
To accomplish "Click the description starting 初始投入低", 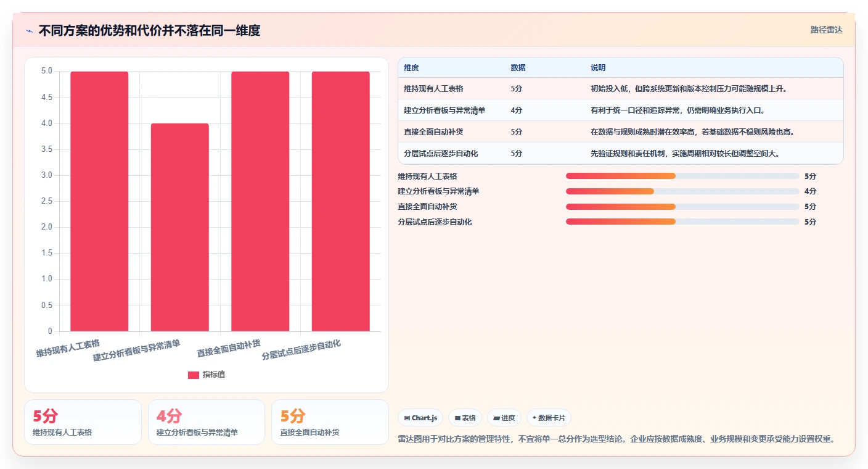I will (x=689, y=89).
